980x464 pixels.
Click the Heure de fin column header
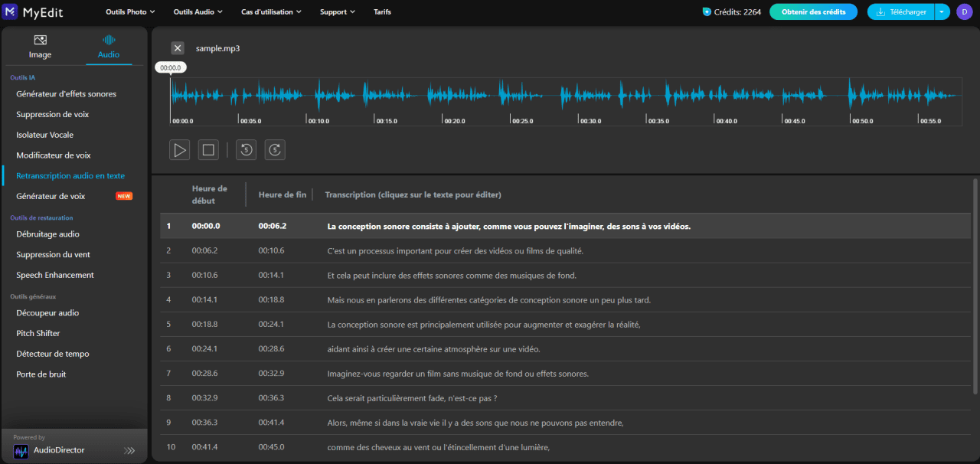tap(283, 194)
